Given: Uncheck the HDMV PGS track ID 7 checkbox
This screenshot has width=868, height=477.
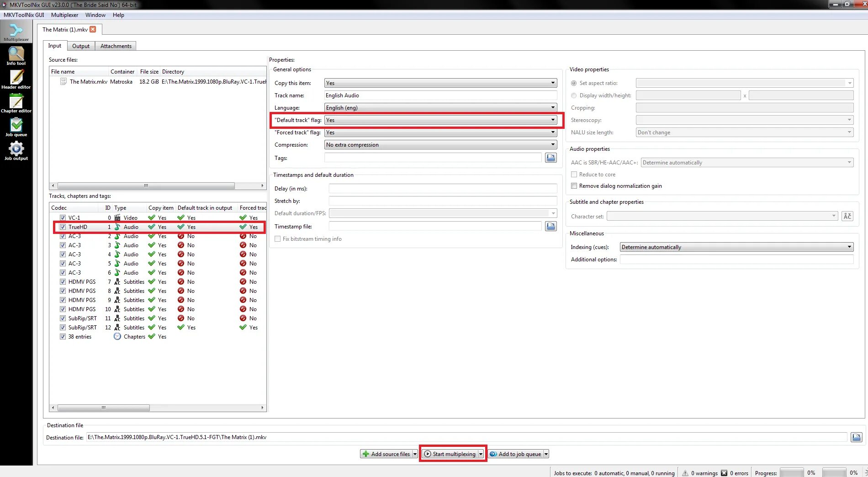Looking at the screenshot, I should pyautogui.click(x=63, y=281).
